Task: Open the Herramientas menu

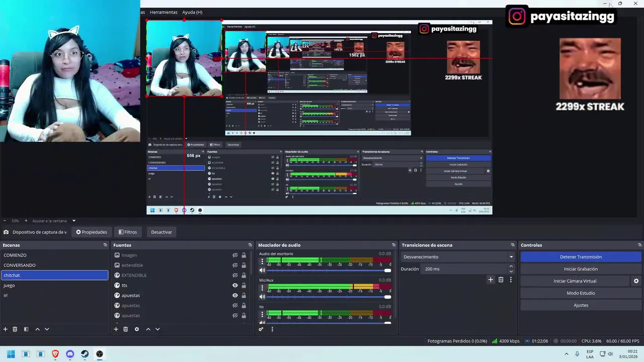Action: [x=164, y=12]
